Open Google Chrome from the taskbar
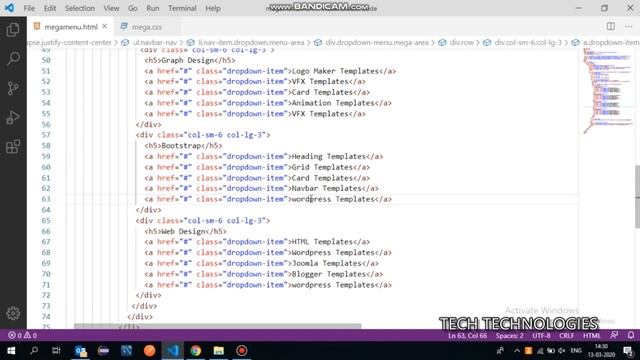640x360 pixels. pyautogui.click(x=196, y=351)
